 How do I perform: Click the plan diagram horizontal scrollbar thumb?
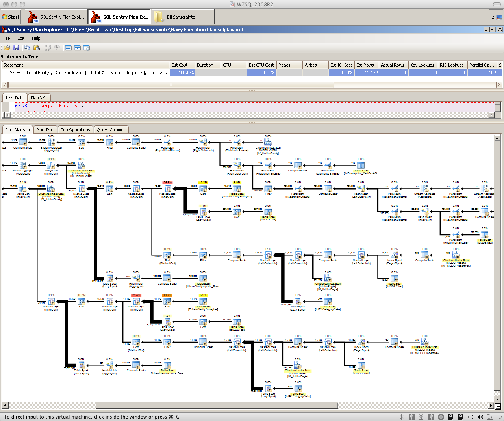217,405
